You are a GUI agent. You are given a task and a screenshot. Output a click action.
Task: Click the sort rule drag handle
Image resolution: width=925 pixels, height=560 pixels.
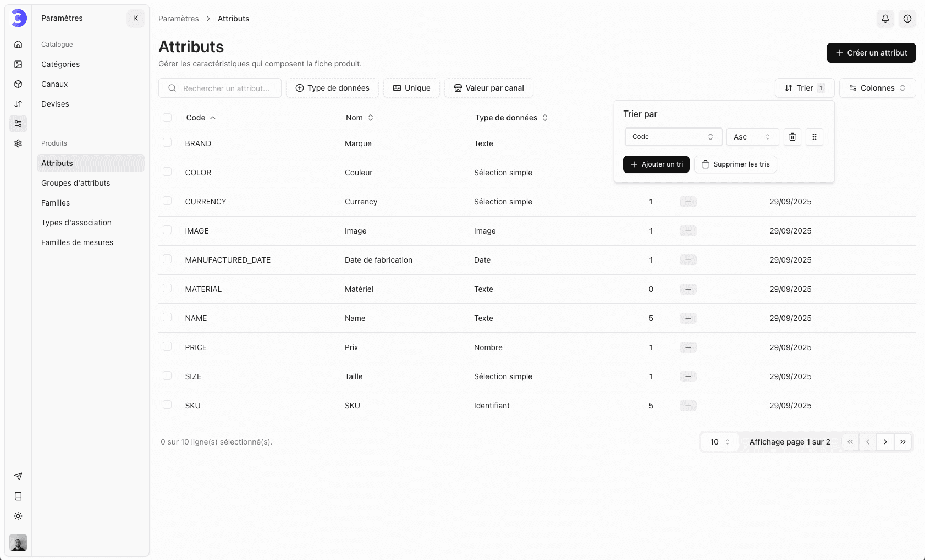pyautogui.click(x=814, y=137)
